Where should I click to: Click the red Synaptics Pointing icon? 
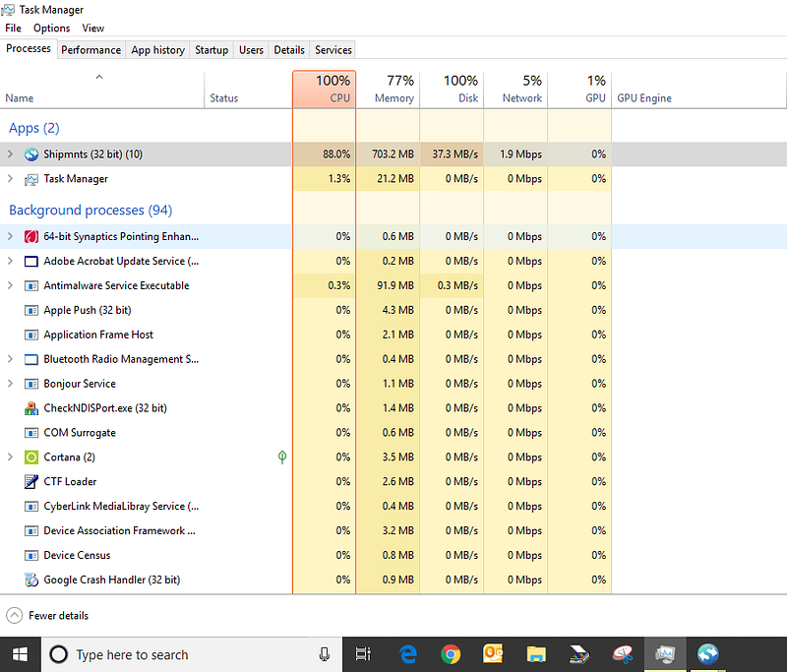point(31,236)
